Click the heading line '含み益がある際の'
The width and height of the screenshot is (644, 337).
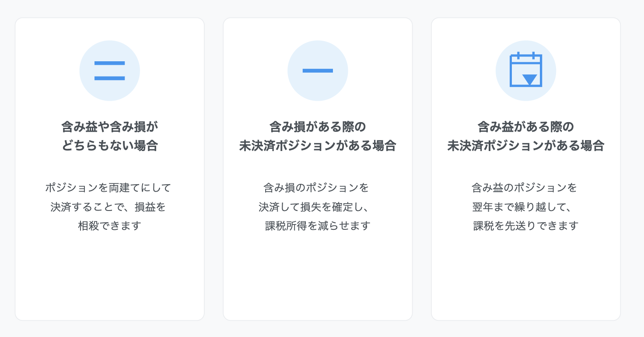[x=525, y=127]
